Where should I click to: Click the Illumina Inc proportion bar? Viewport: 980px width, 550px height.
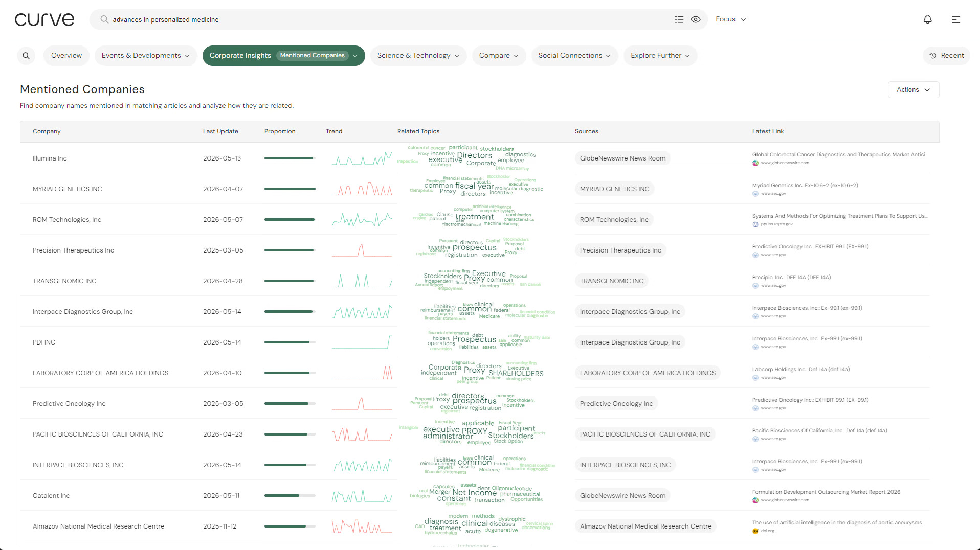(290, 158)
